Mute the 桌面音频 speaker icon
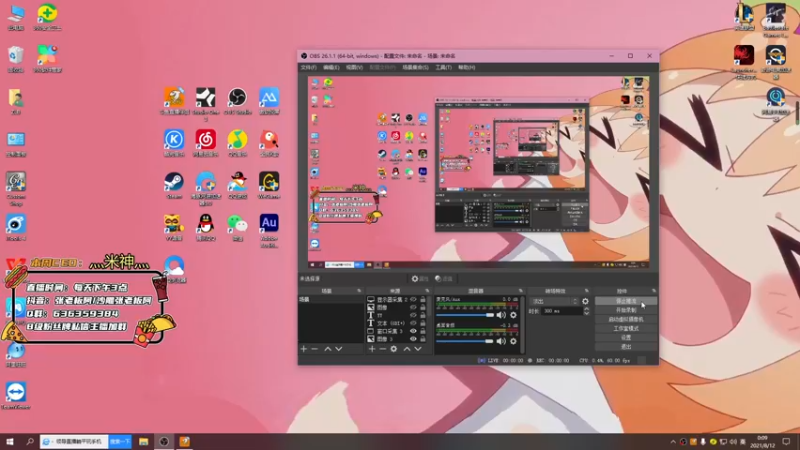This screenshot has width=800, height=450. pyautogui.click(x=502, y=341)
